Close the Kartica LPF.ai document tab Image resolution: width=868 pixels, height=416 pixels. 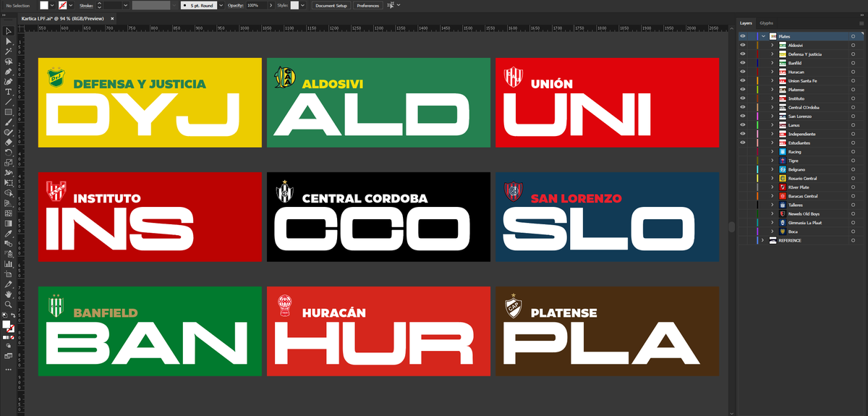pyautogui.click(x=112, y=18)
